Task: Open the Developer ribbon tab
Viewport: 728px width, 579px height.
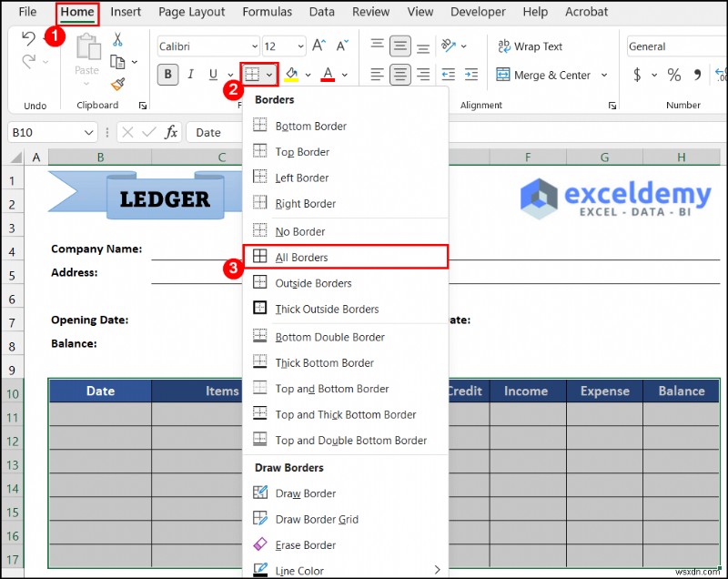Action: [x=478, y=12]
